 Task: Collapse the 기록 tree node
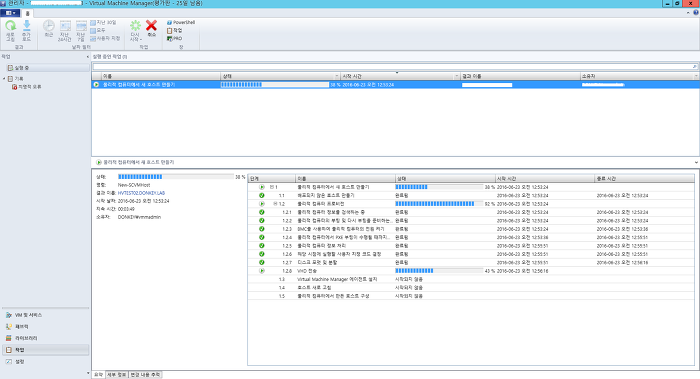(4, 79)
